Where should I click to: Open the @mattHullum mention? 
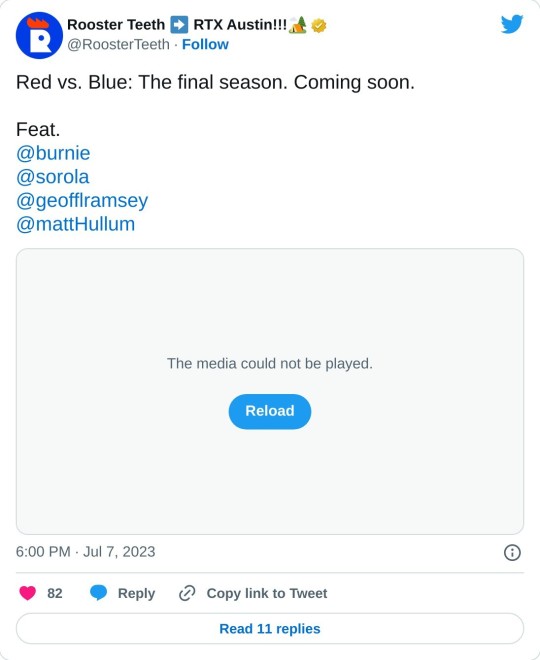(75, 224)
